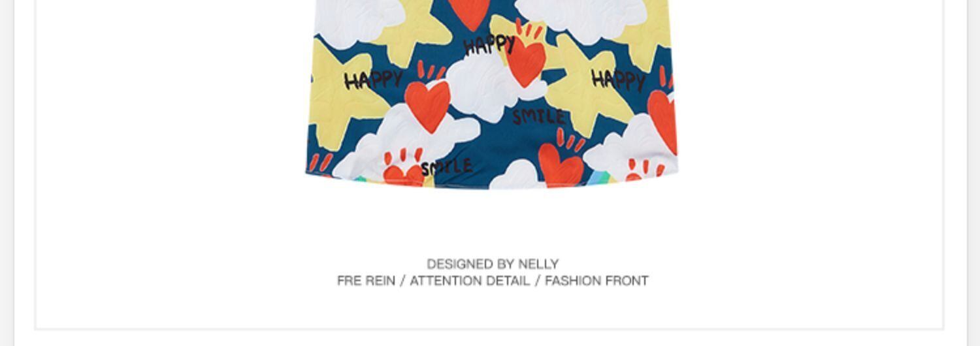Click rainbow stripe at bottom right hem
980x346 pixels.
(x=601, y=178)
